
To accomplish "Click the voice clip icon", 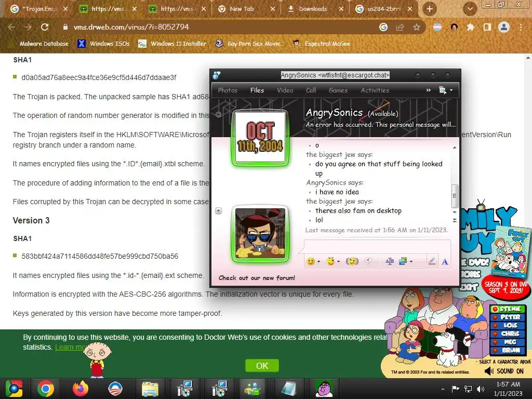I will pyautogui.click(x=368, y=261).
